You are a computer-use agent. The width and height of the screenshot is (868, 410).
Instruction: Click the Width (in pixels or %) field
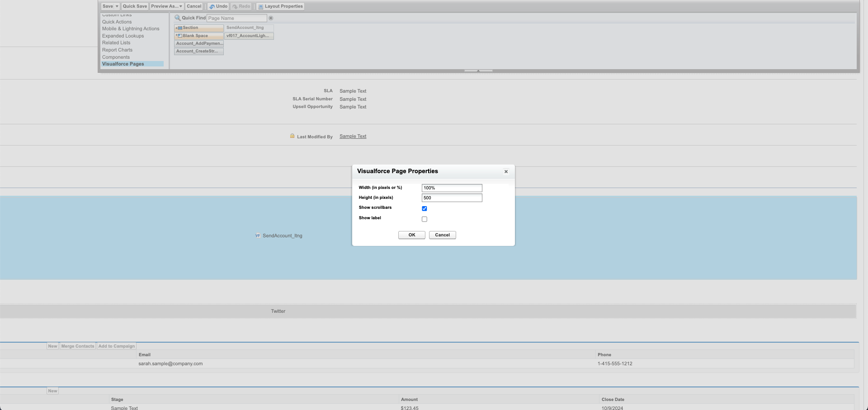pyautogui.click(x=452, y=188)
